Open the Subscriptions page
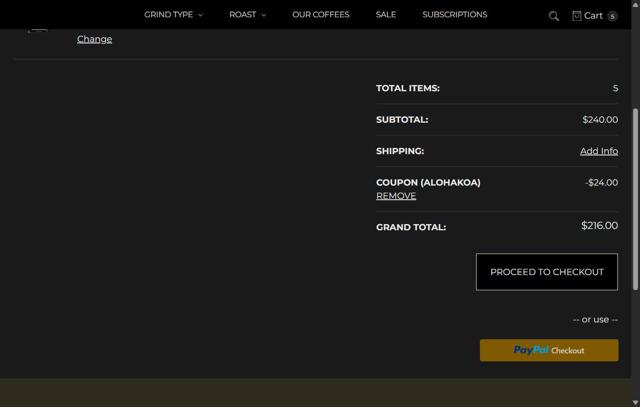Screen dimensions: 640x407 [x=455, y=15]
